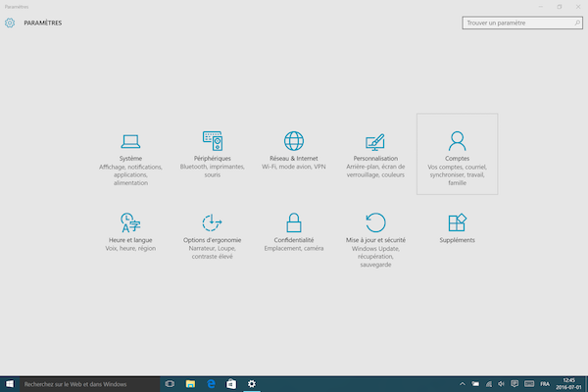Screen dimensions: 588x392
Task: Restore down the Paramètres window
Action: coord(560,7)
